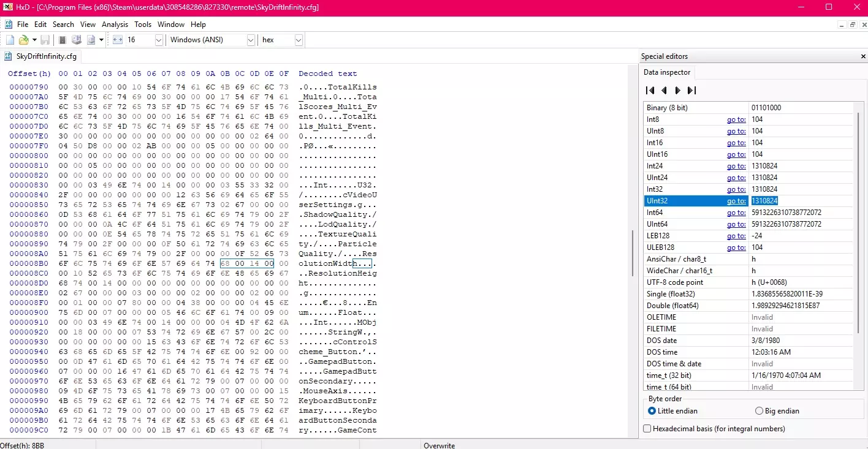Expand the recent files dropdown arrow beside Open
Screen dimensions: 868x449
(x=34, y=40)
